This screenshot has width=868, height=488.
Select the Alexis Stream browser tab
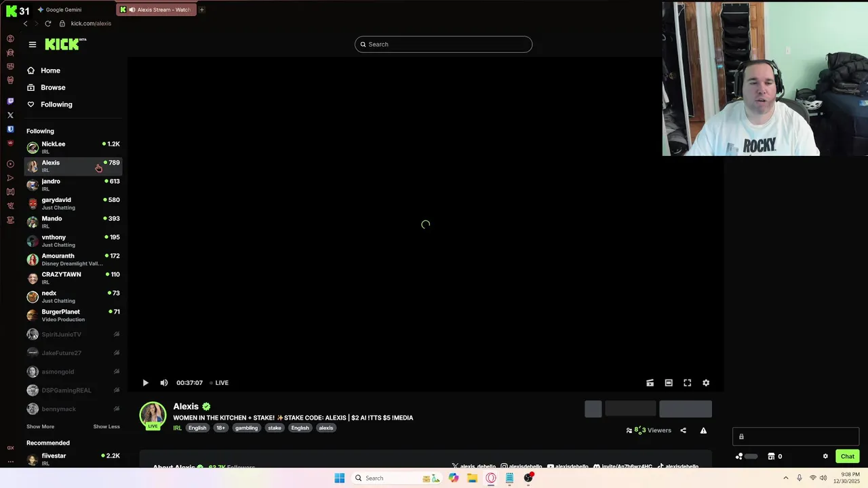[x=156, y=9]
